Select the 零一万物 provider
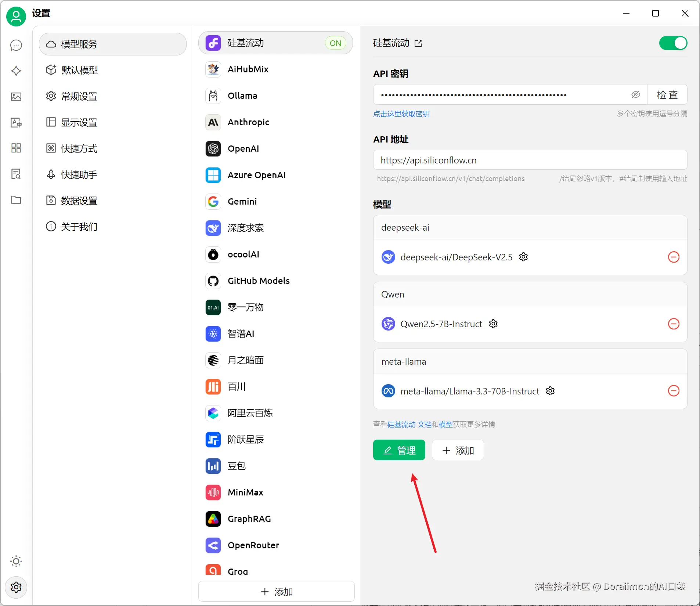 pyautogui.click(x=275, y=307)
